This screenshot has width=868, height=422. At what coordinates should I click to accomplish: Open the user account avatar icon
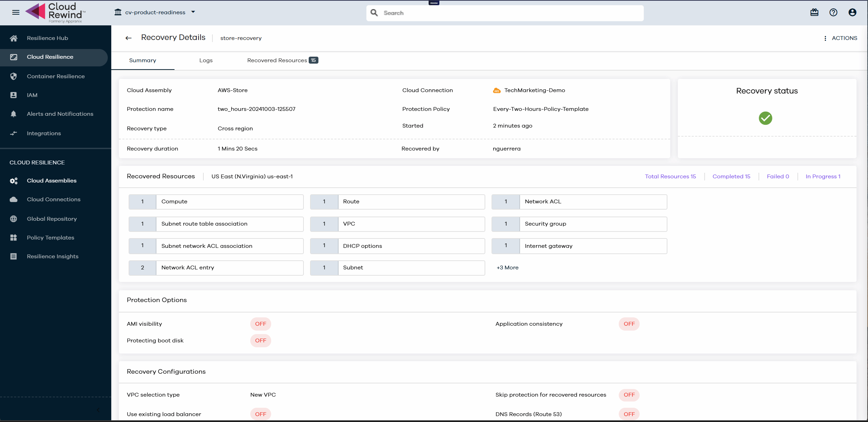click(x=852, y=13)
